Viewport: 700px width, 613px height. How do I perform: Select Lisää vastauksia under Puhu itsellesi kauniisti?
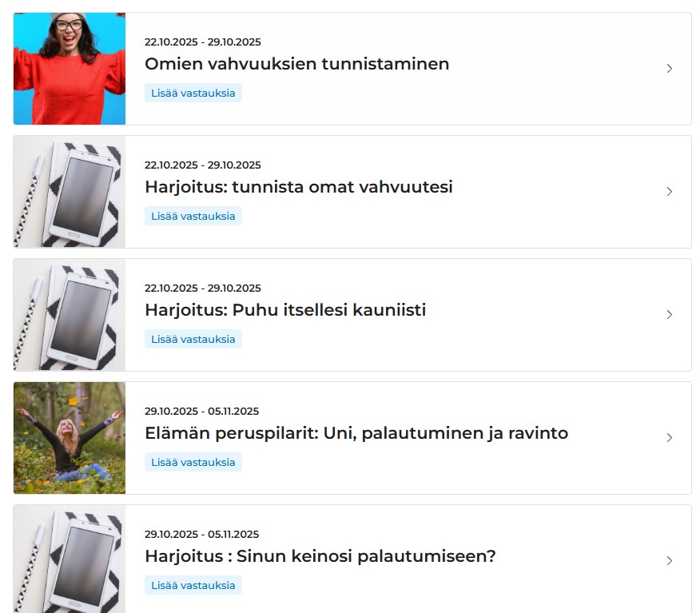pyautogui.click(x=193, y=340)
